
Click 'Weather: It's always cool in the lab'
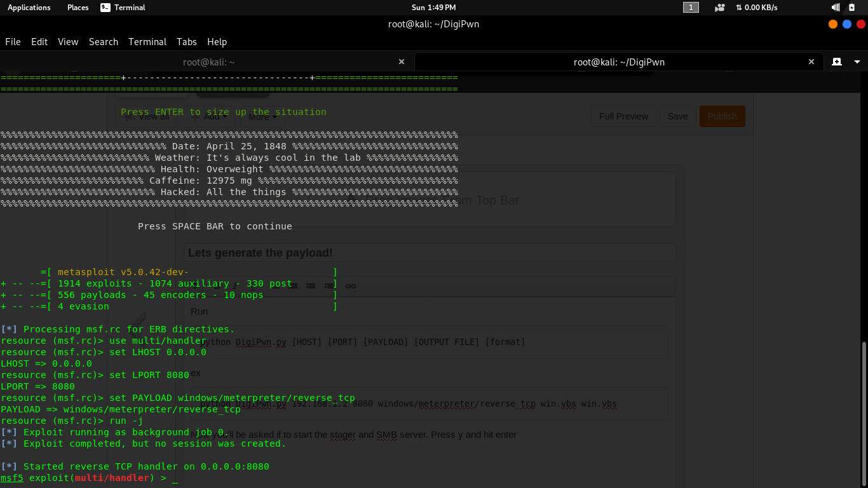(x=258, y=158)
